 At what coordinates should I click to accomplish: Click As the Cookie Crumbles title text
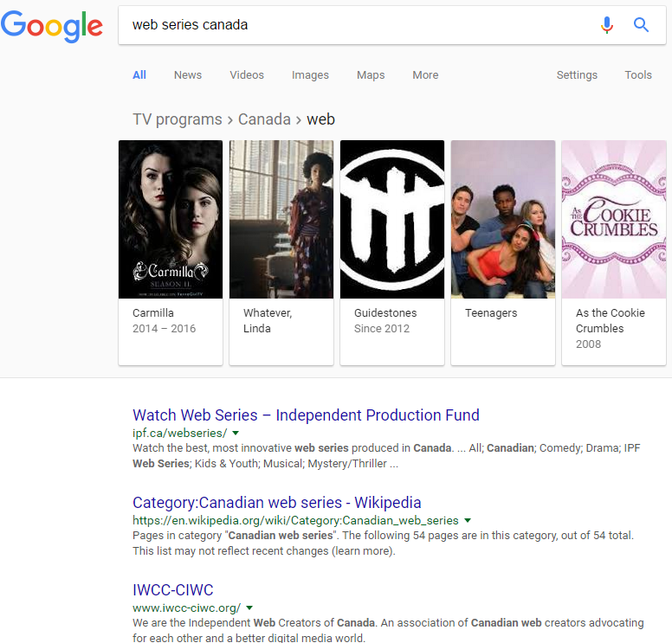coord(611,321)
